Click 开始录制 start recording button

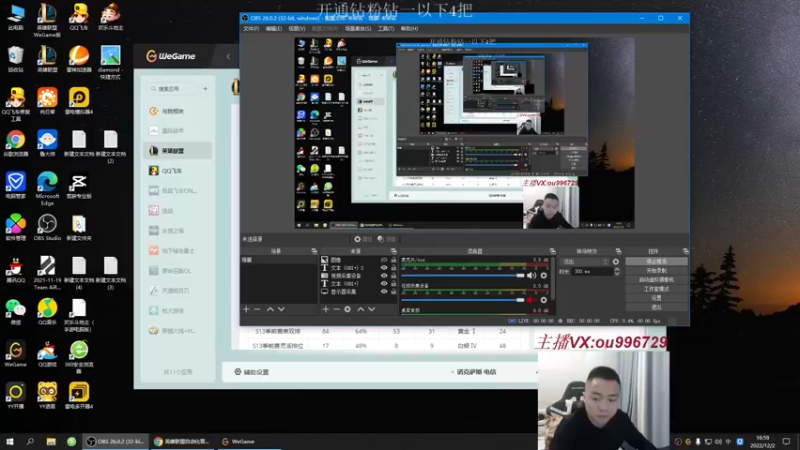pyautogui.click(x=656, y=270)
